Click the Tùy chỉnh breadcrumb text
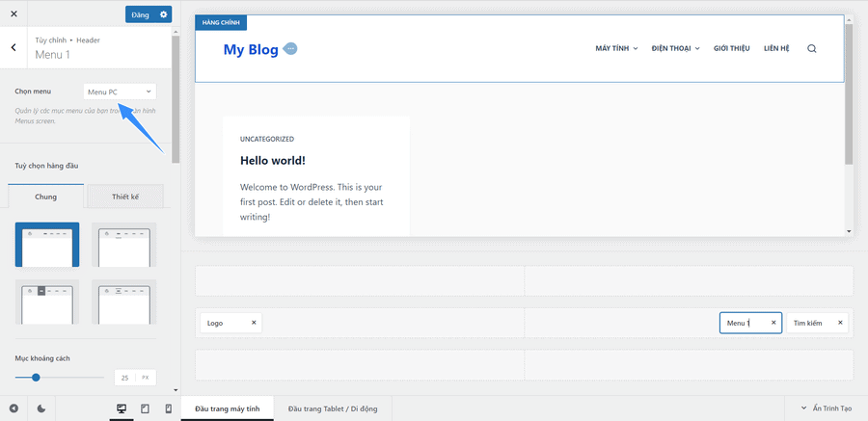 point(50,40)
